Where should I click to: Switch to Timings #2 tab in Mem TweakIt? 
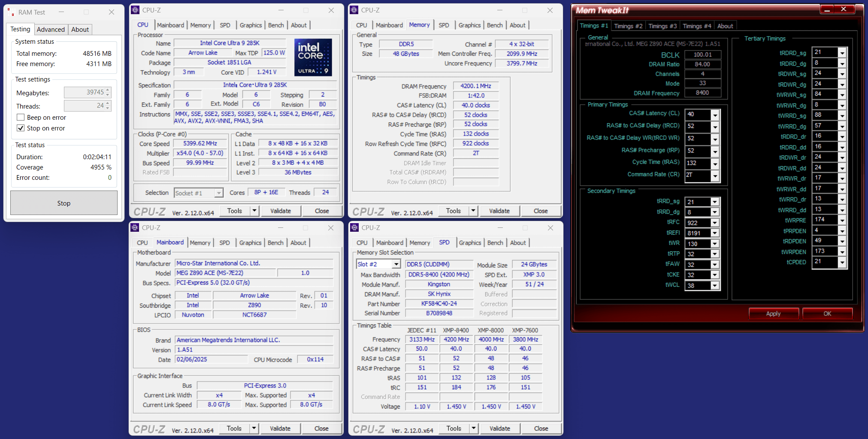[x=628, y=26]
